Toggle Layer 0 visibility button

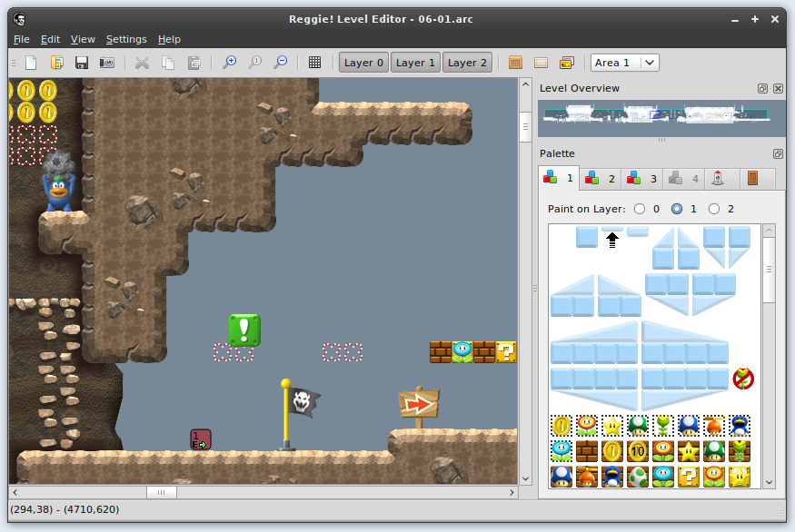point(363,63)
